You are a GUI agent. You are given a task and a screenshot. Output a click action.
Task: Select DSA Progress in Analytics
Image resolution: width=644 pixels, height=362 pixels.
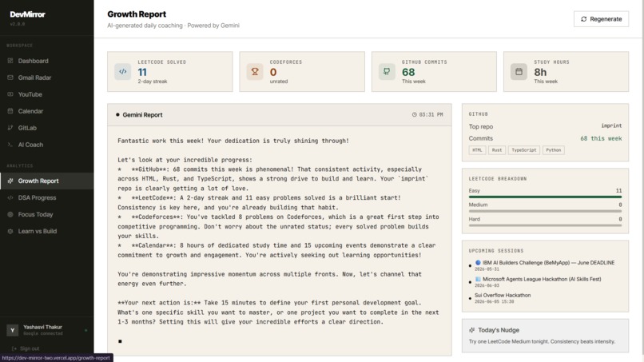click(47, 197)
